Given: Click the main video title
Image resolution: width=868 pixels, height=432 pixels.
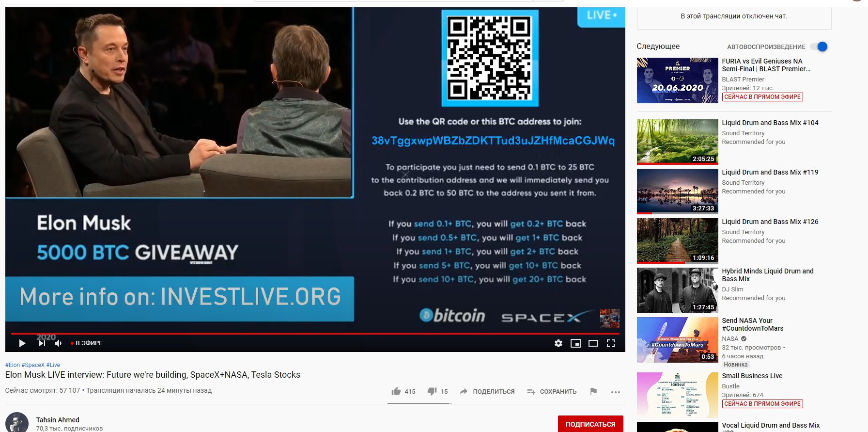Looking at the screenshot, I should coord(153,375).
